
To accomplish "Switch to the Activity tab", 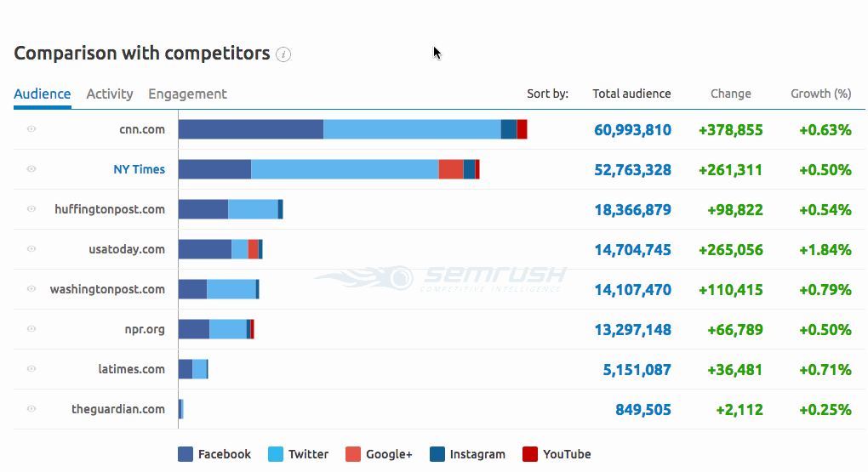I will click(110, 94).
